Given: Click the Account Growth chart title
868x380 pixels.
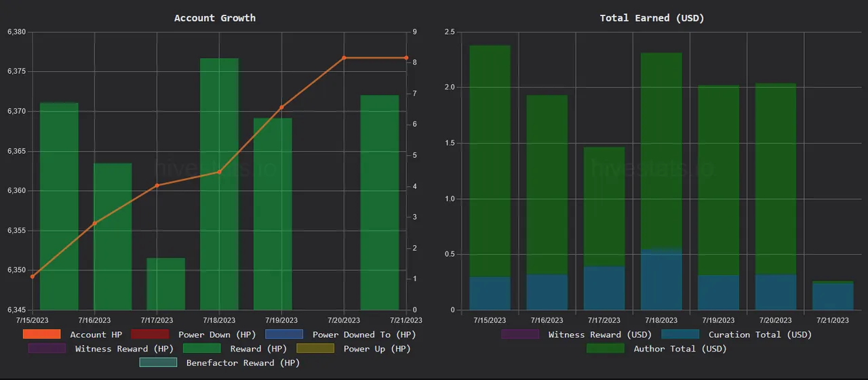Looking at the screenshot, I should 215,18.
